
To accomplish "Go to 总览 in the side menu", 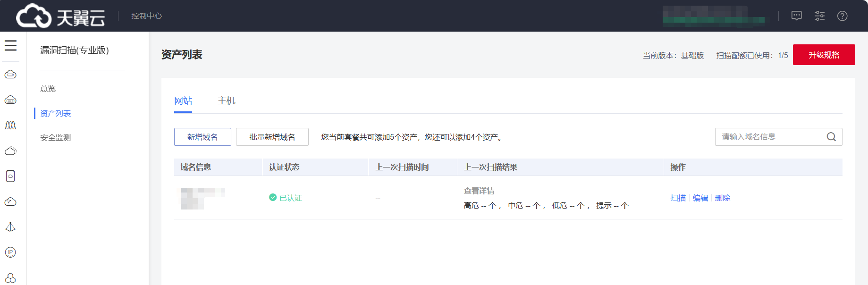I will 48,89.
